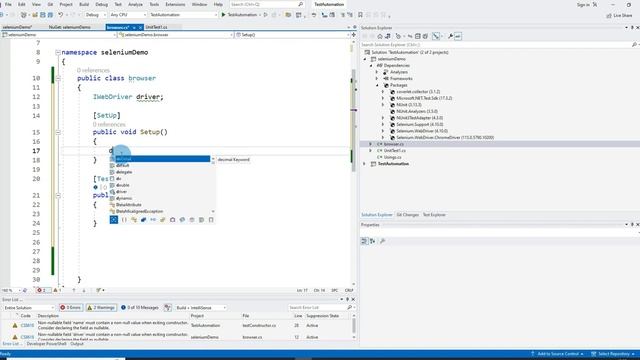Viewport: 640px width, 360px height.
Task: Switch to the NuGet: seleniumDemo tab
Action: [x=70, y=27]
